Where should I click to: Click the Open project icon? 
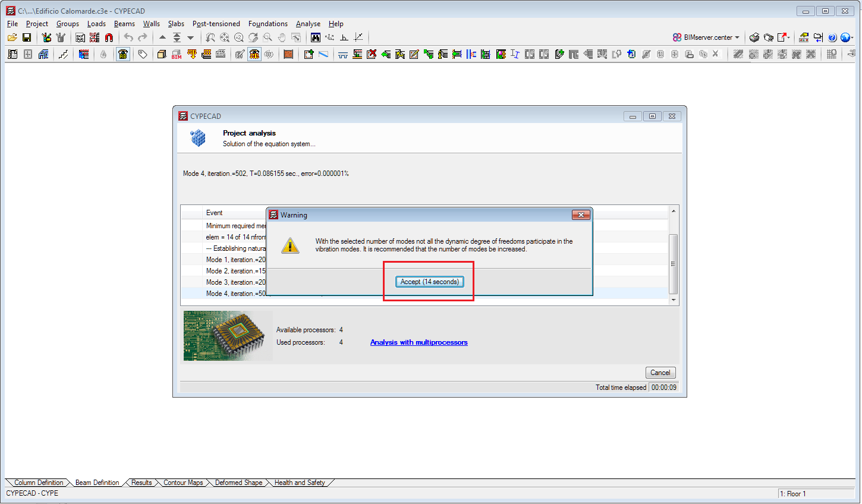[12, 37]
